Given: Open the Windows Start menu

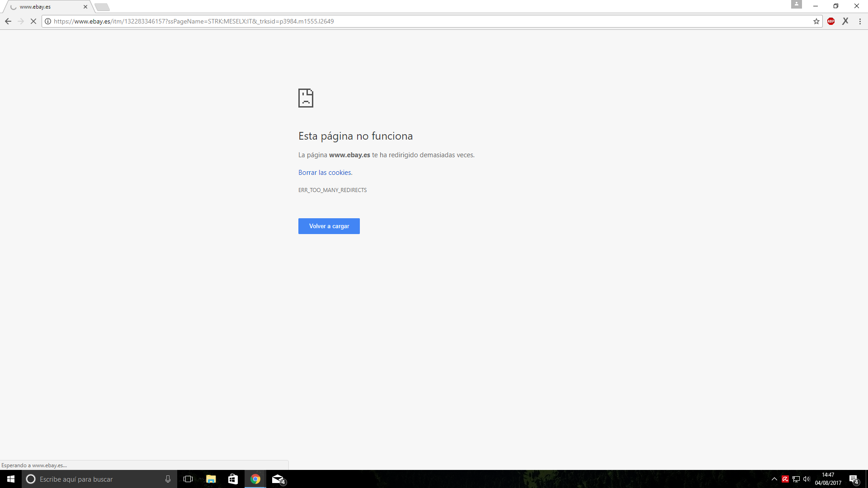Looking at the screenshot, I should [x=11, y=479].
